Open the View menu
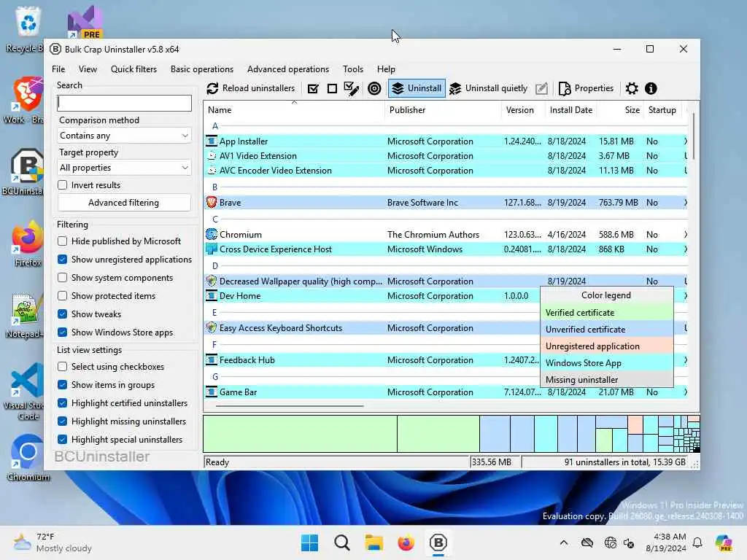This screenshot has width=747, height=560. point(88,69)
